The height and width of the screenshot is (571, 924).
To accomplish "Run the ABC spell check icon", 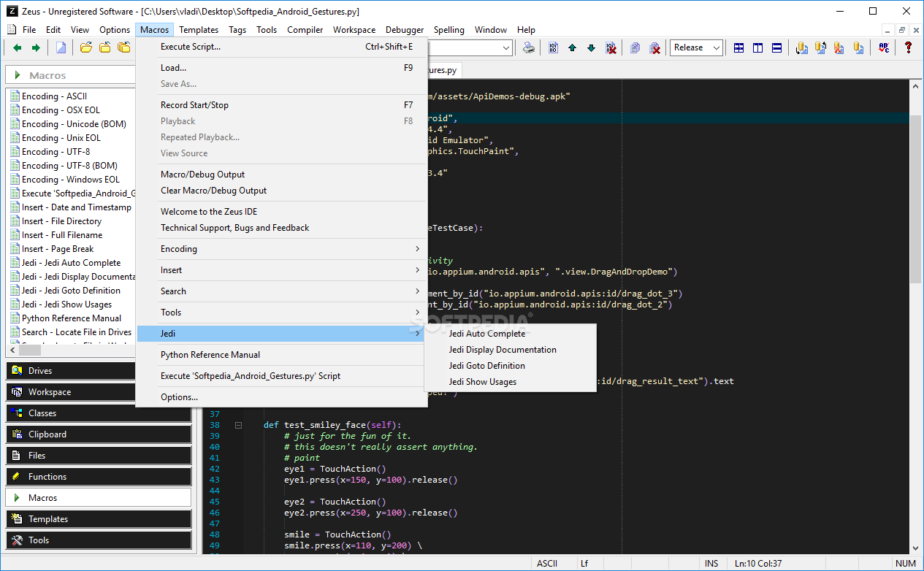I will [884, 47].
